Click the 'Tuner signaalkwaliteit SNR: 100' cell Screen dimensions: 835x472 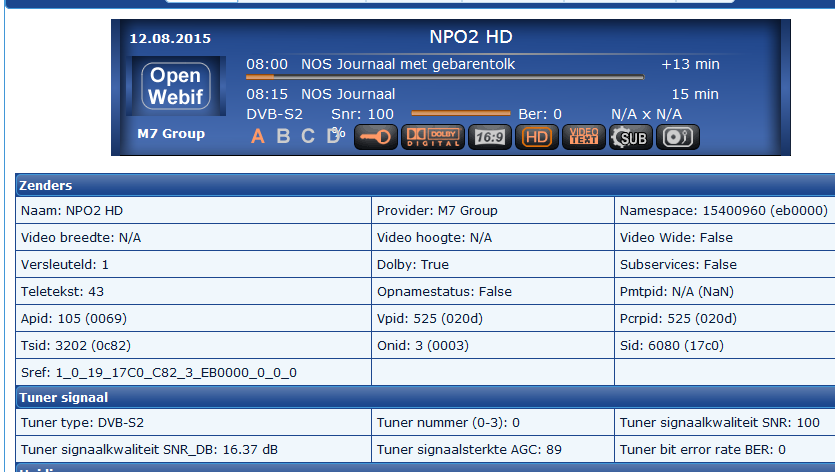(x=725, y=422)
